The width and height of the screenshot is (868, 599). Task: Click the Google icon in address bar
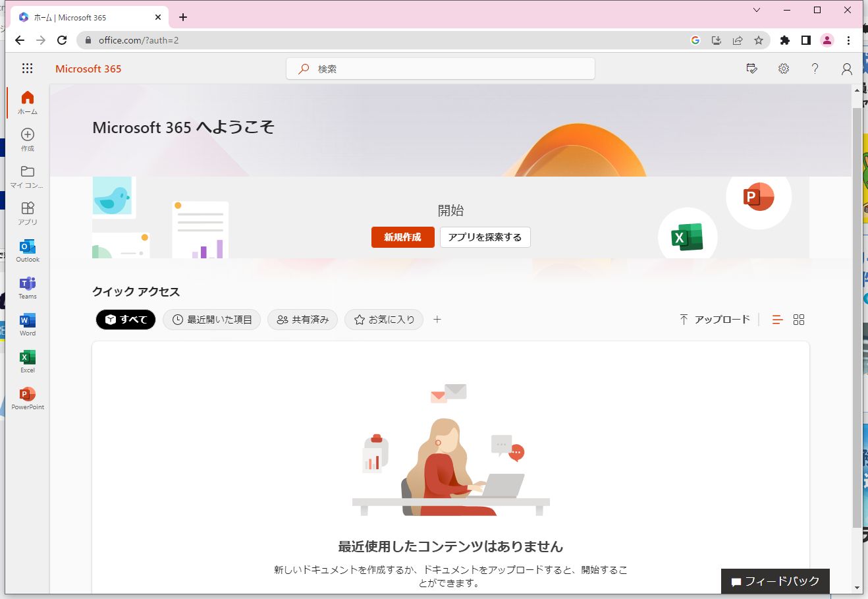coord(695,40)
